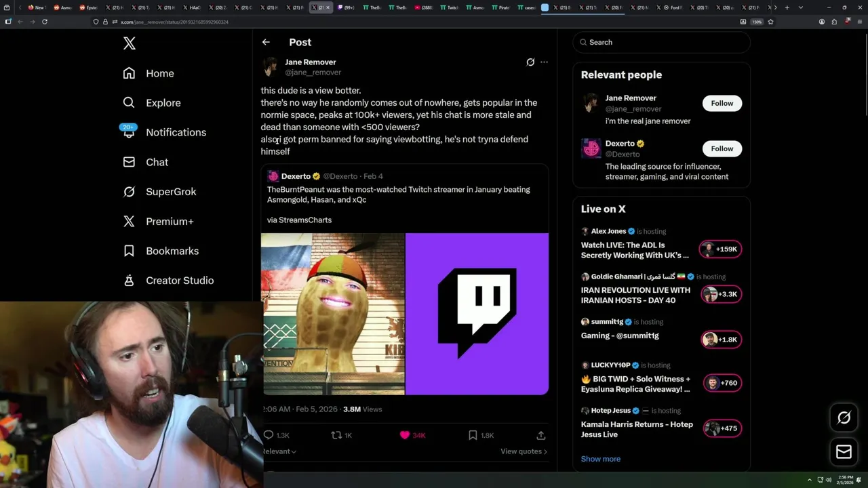Join summit1g space with +1.8K badge
Image resolution: width=868 pixels, height=488 pixels.
[721, 340]
